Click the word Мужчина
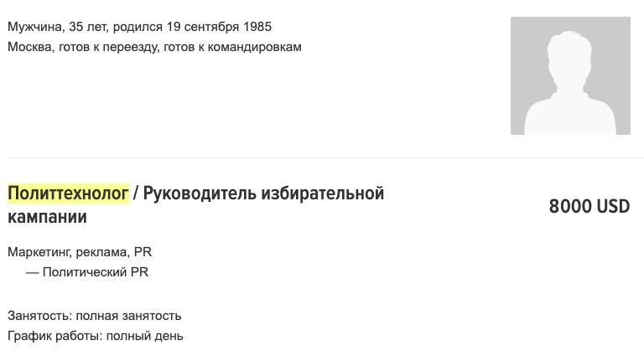 pyautogui.click(x=34, y=27)
